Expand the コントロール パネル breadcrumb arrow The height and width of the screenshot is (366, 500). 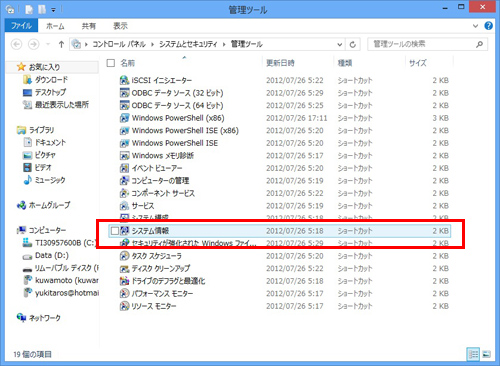pos(152,44)
